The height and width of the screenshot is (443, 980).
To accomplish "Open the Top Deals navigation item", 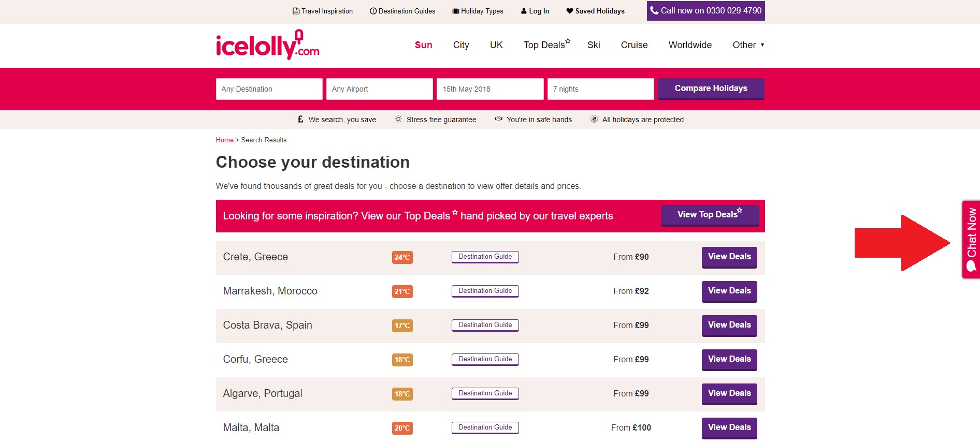I will pos(546,45).
